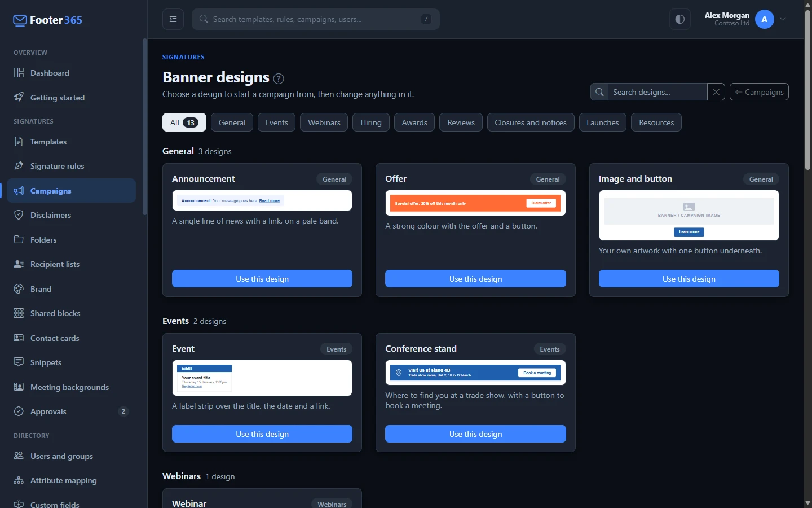Screen dimensions: 812x508
Task: Open Users and groups in sidebar
Action: (x=71, y=456)
